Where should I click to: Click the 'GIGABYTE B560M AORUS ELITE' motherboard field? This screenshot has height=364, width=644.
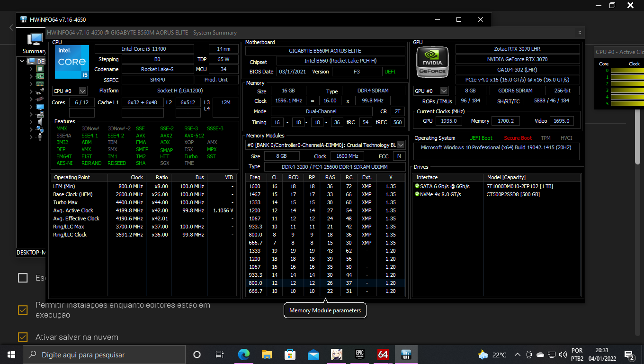point(325,51)
